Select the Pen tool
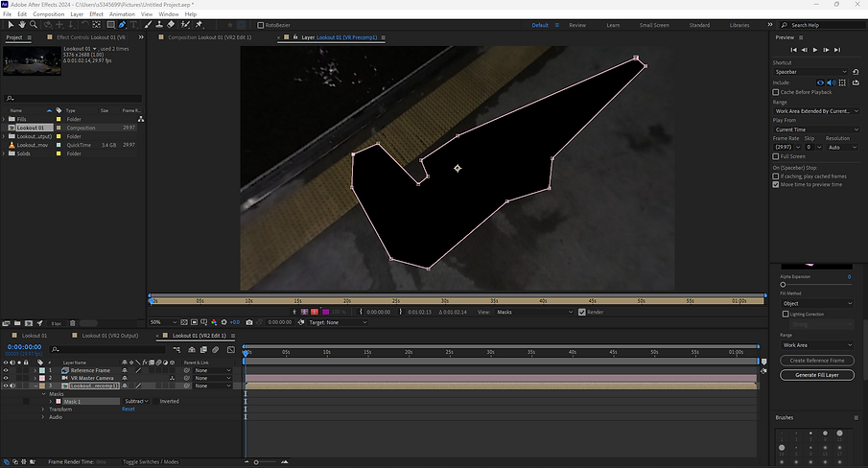Screen dimensions: 868x468 pyautogui.click(x=123, y=24)
